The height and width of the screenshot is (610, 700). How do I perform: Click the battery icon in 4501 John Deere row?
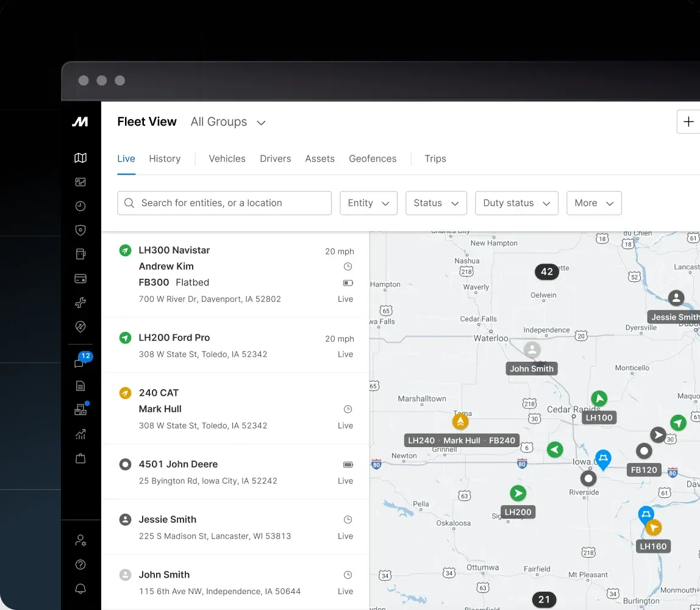[348, 465]
